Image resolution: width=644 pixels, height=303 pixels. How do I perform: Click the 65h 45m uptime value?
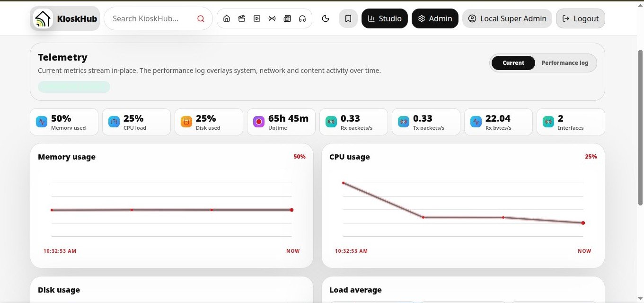point(288,118)
